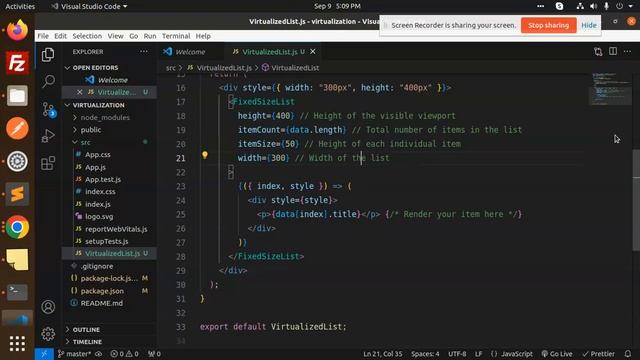Viewport: 640px width, 360px height.
Task: Expand the node_modules folder
Action: pos(105,118)
